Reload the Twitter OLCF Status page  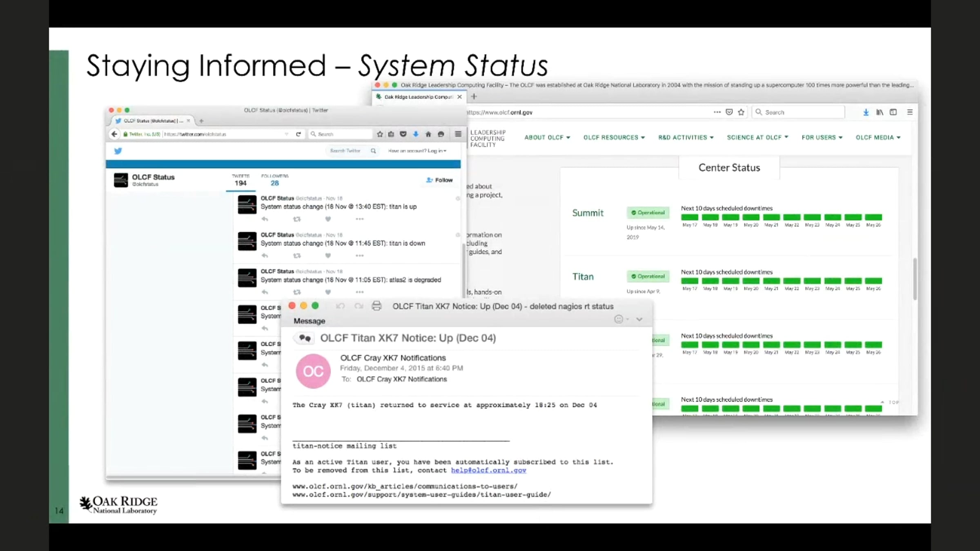[x=298, y=134]
